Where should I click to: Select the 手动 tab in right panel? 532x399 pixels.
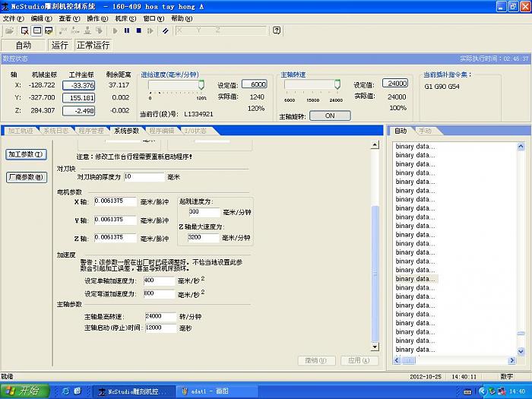pos(425,131)
